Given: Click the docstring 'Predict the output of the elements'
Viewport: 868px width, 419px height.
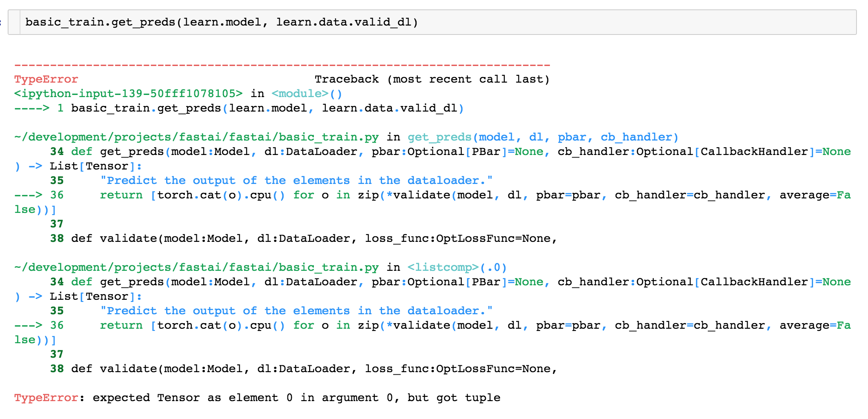Looking at the screenshot, I should point(298,180).
